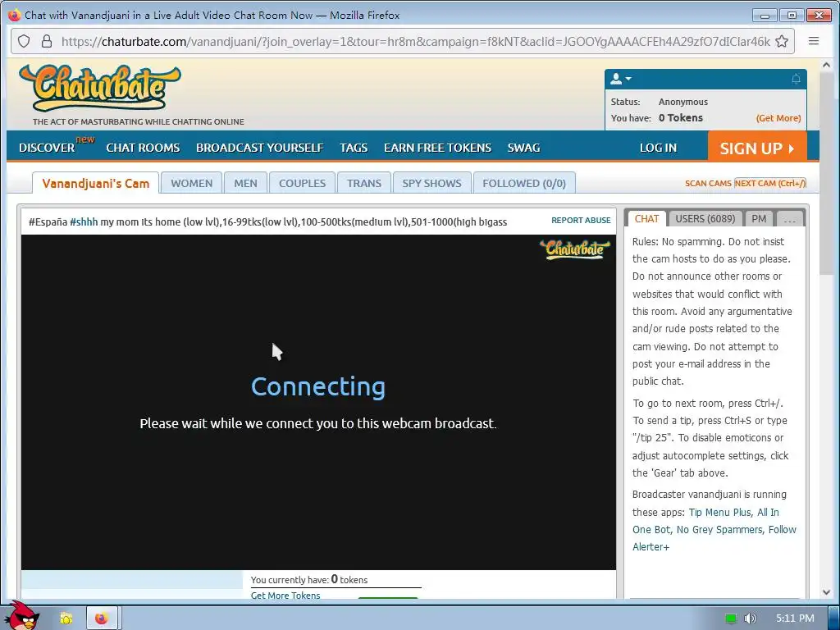This screenshot has width=840, height=630.
Task: Open EARN FREE TOKENS page
Action: click(x=438, y=148)
